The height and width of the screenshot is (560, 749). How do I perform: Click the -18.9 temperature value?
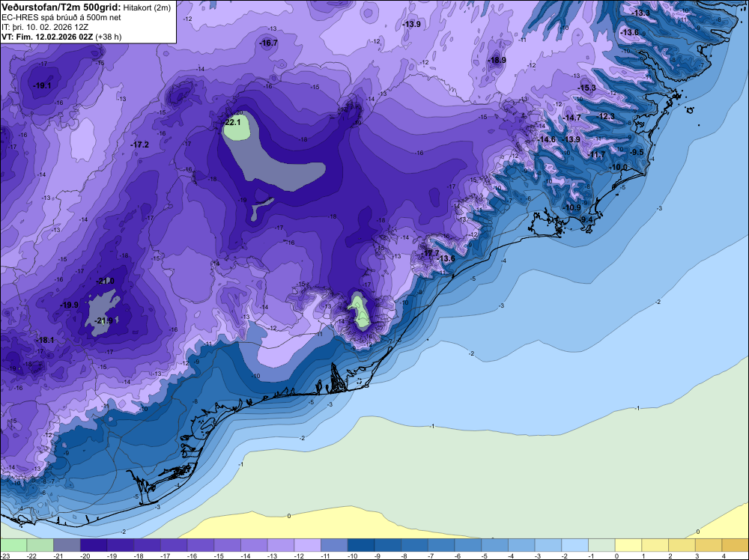click(497, 60)
